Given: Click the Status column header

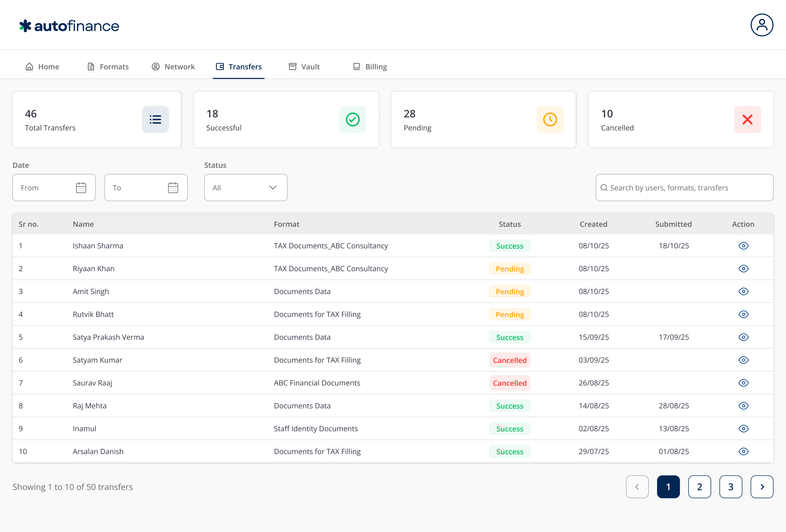Looking at the screenshot, I should (x=510, y=224).
